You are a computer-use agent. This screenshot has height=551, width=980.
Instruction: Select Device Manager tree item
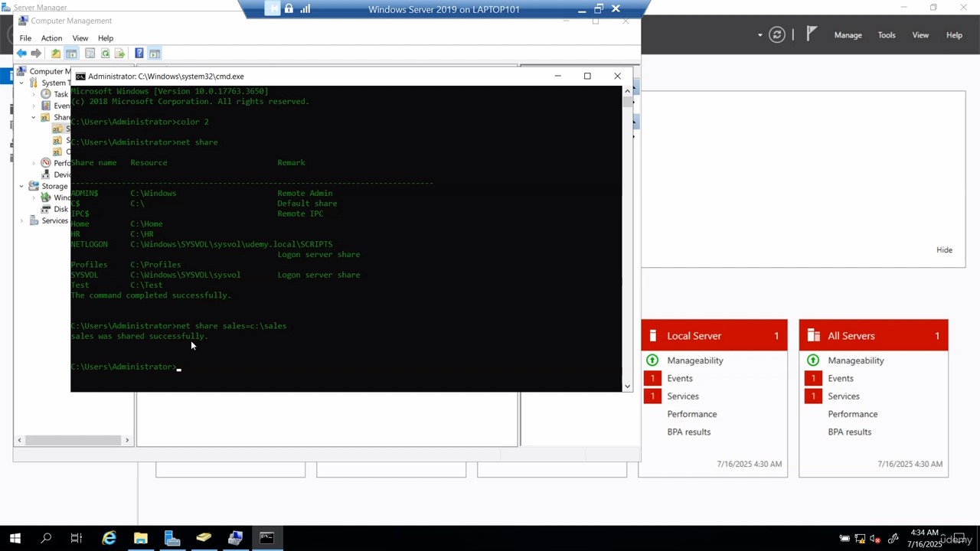pyautogui.click(x=57, y=174)
